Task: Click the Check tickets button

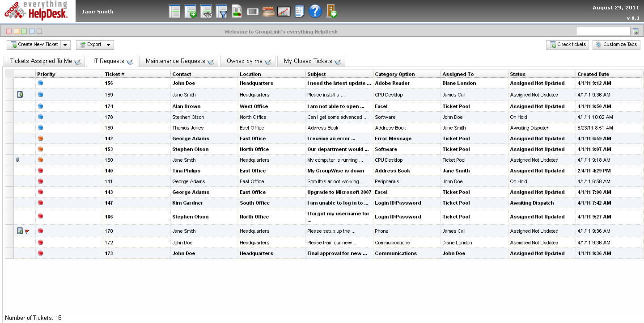Action: (x=568, y=45)
